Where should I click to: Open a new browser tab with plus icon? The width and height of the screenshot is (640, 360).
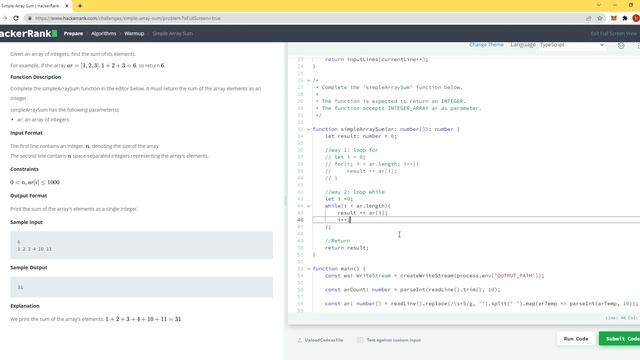80,6
